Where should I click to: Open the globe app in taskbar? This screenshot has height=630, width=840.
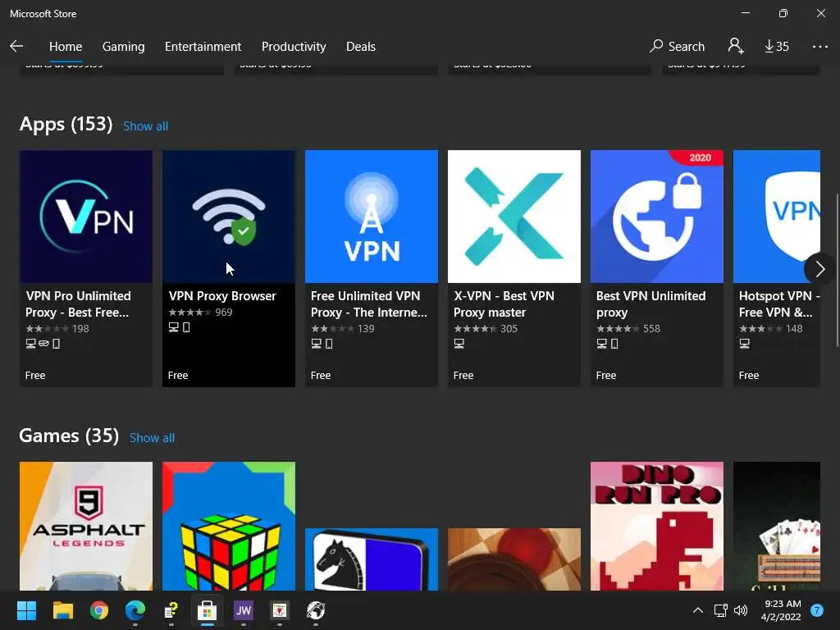(316, 610)
